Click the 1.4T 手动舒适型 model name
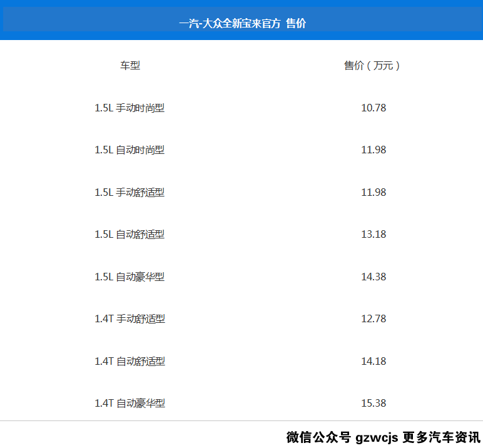Viewport: 483px width, 448px height. [130, 319]
